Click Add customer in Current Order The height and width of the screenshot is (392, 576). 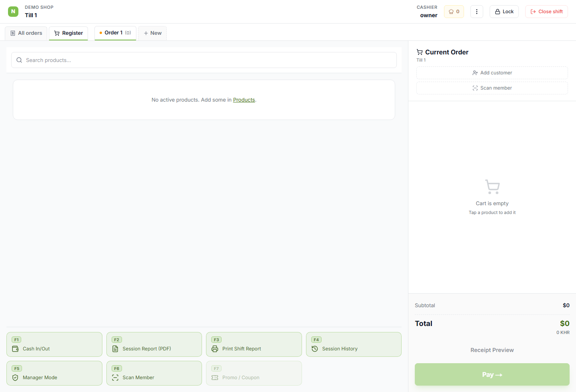492,73
